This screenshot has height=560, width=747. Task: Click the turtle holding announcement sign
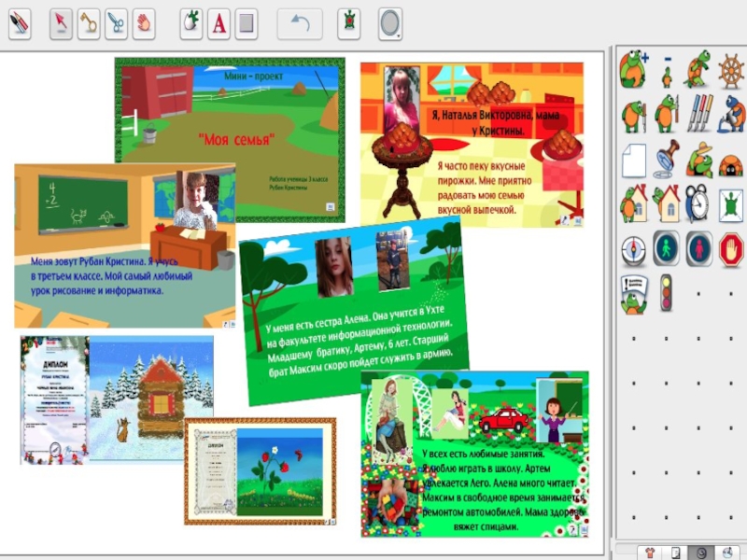(634, 294)
